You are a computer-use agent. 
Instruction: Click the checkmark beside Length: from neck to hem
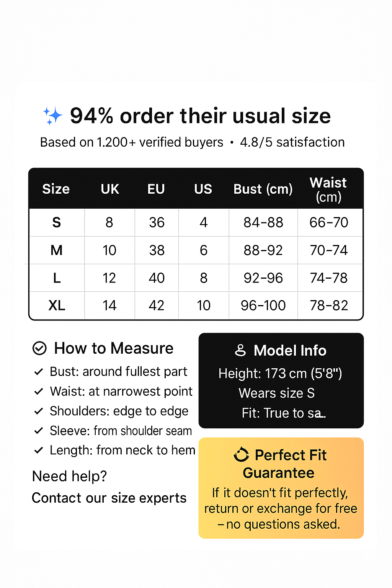(x=39, y=451)
